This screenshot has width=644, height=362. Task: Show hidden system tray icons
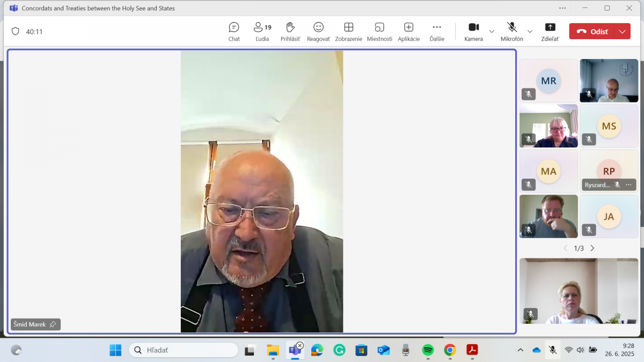coord(520,350)
